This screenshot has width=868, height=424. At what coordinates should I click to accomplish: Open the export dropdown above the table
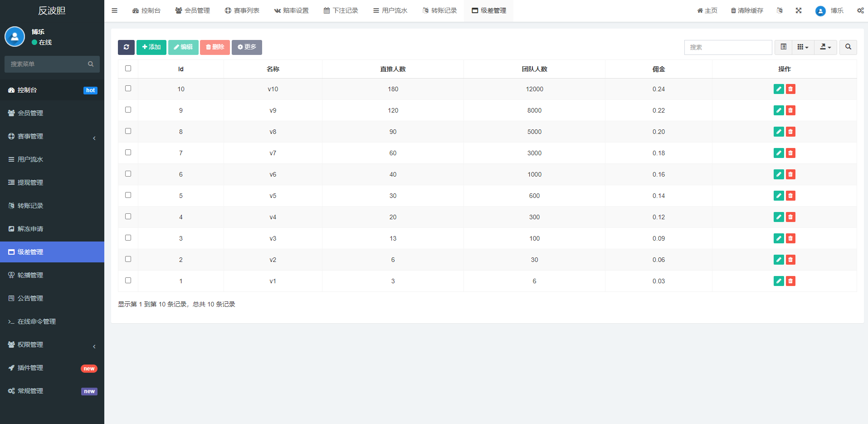pos(825,47)
